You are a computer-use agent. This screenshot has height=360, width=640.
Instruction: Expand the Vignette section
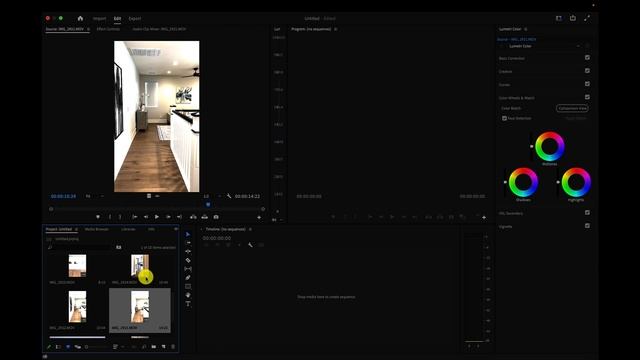click(x=505, y=227)
